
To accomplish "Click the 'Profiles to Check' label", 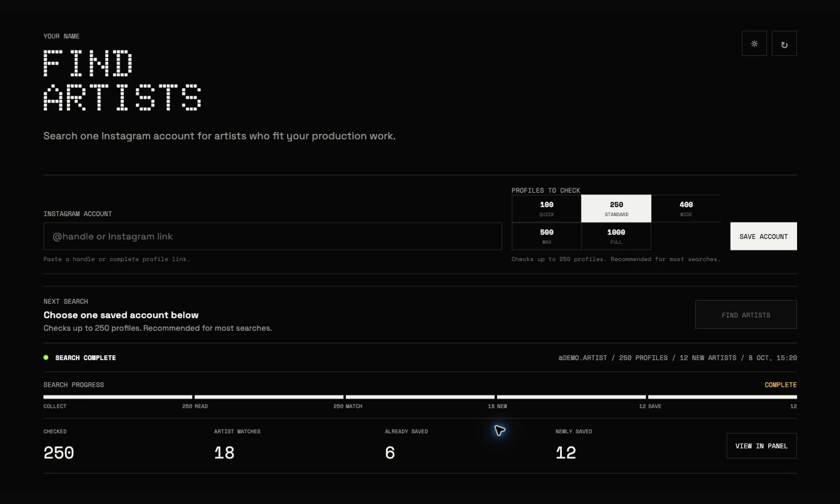I will pos(546,191).
